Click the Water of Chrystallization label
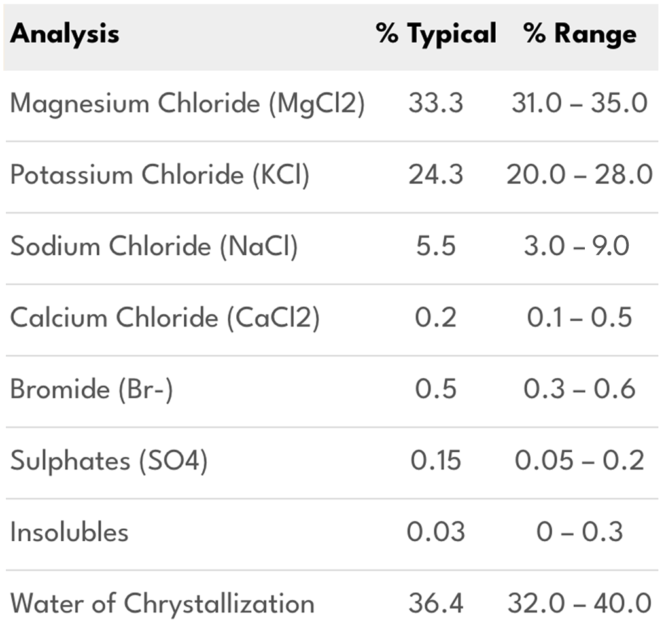The image size is (664, 644). (162, 603)
